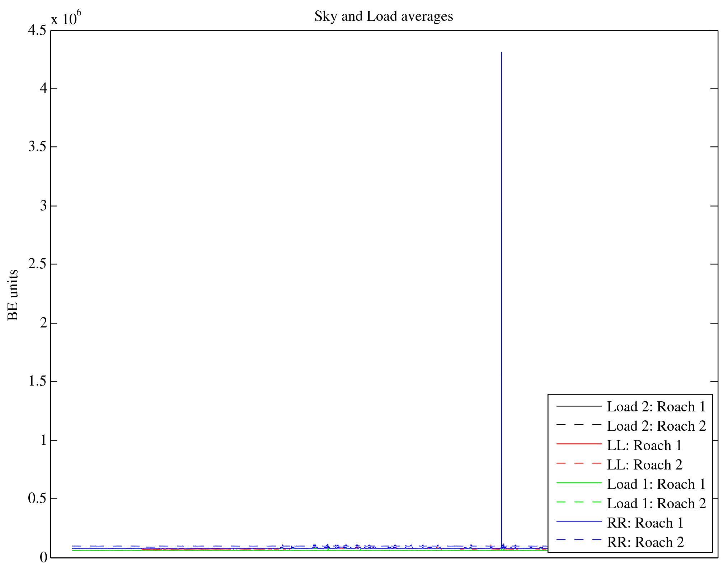Viewport: 728px width, 571px height.
Task: Click the 0 y-axis tick label
Action: point(43,557)
